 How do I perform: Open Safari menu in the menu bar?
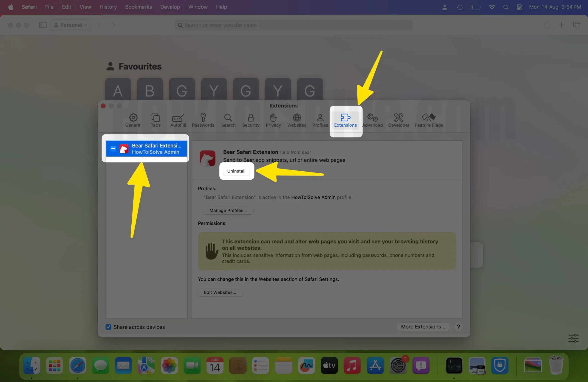pos(29,7)
